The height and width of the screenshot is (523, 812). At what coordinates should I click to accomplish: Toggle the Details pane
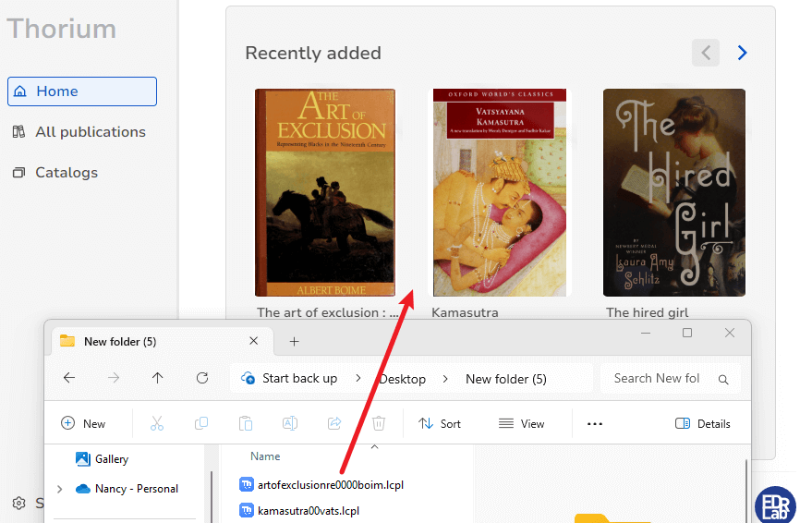tap(703, 423)
